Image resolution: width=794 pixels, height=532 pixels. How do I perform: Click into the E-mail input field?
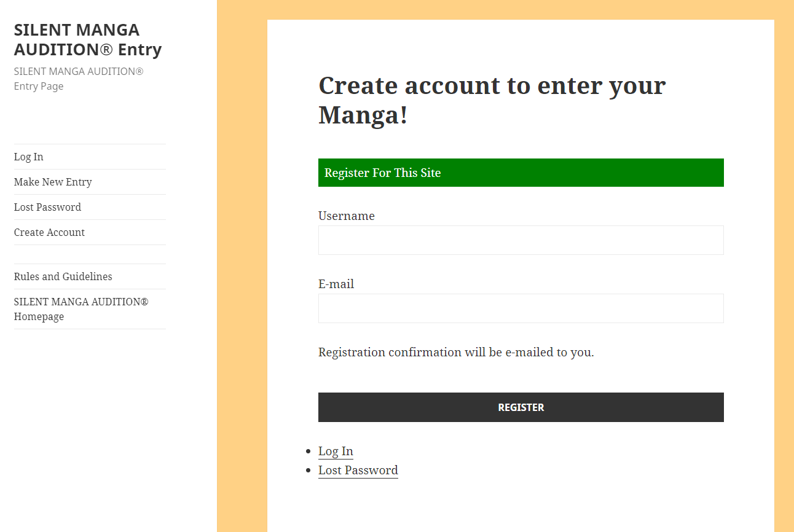[x=521, y=308]
